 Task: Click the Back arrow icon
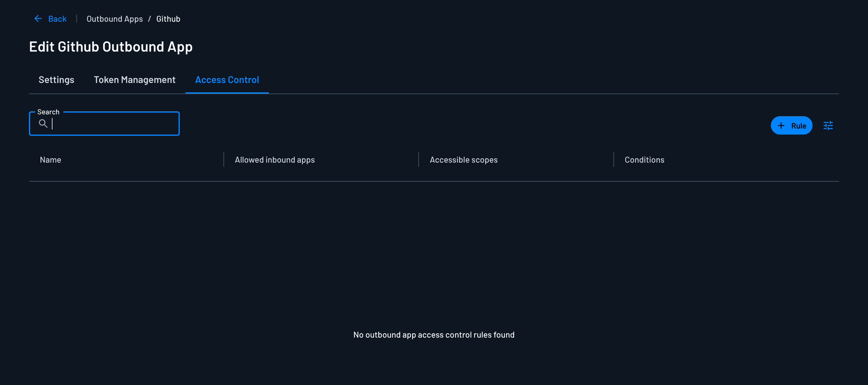pos(38,18)
